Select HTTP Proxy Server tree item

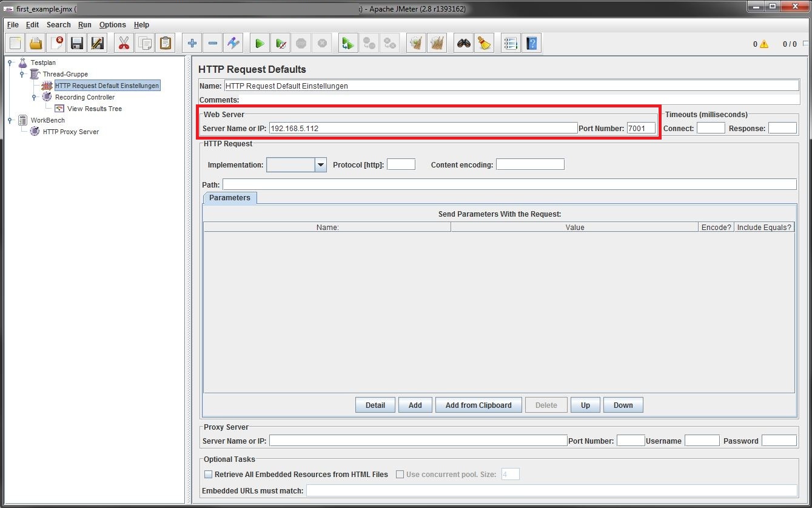71,132
